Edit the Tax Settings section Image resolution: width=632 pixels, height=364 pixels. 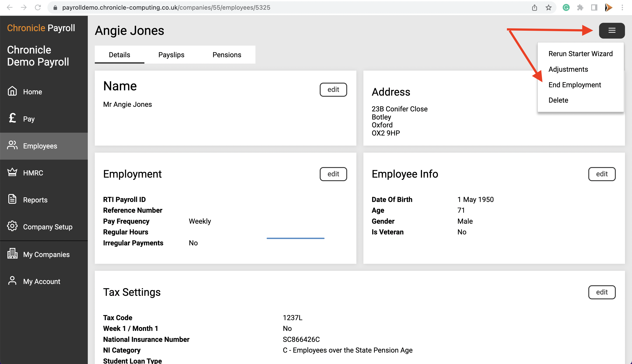[602, 292]
